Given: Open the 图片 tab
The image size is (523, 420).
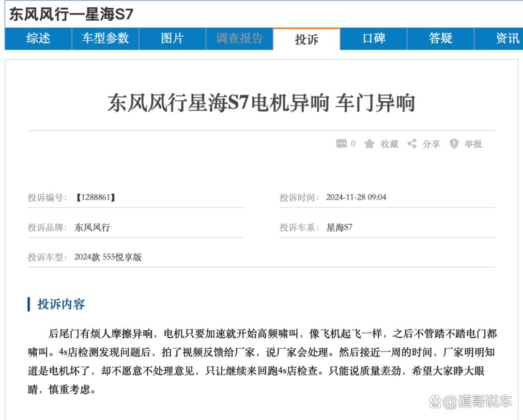Looking at the screenshot, I should pos(172,39).
